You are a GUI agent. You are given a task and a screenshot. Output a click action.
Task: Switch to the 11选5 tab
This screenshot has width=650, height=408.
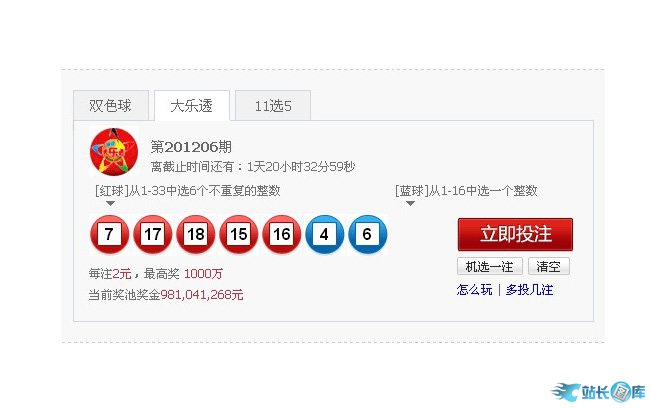click(x=273, y=105)
